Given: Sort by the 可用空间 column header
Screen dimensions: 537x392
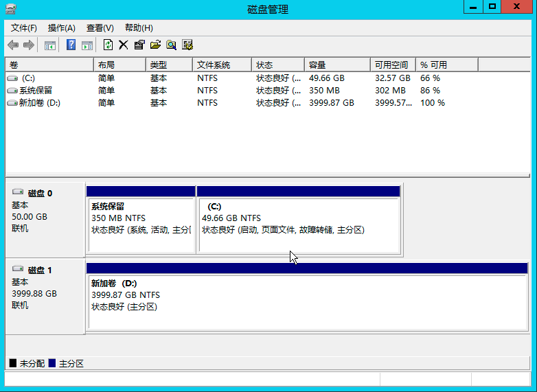Looking at the screenshot, I should point(393,65).
